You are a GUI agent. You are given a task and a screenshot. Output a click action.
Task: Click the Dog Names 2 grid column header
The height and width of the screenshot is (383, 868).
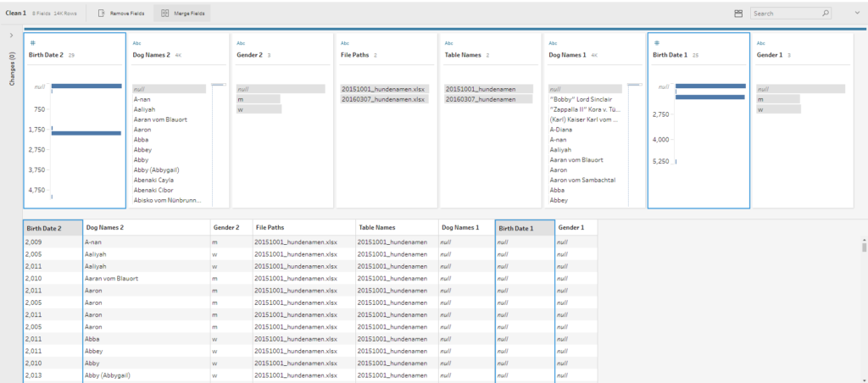point(146,227)
